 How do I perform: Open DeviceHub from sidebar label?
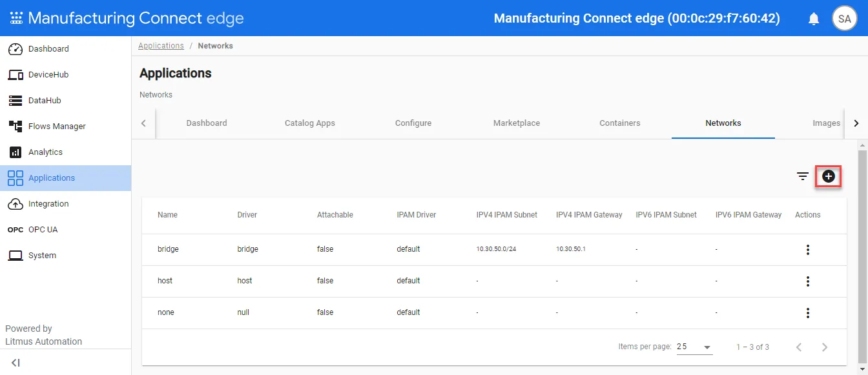[48, 75]
